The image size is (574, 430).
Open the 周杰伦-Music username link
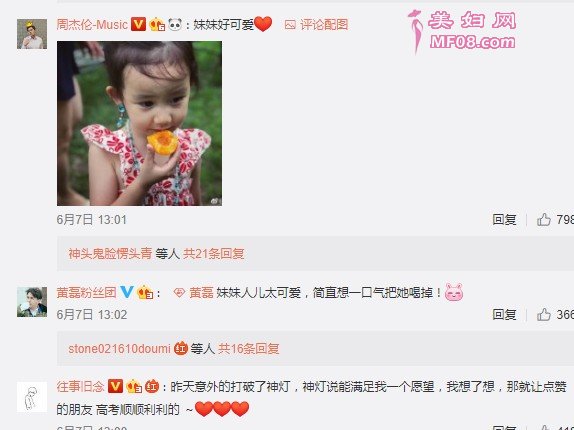pyautogui.click(x=92, y=25)
